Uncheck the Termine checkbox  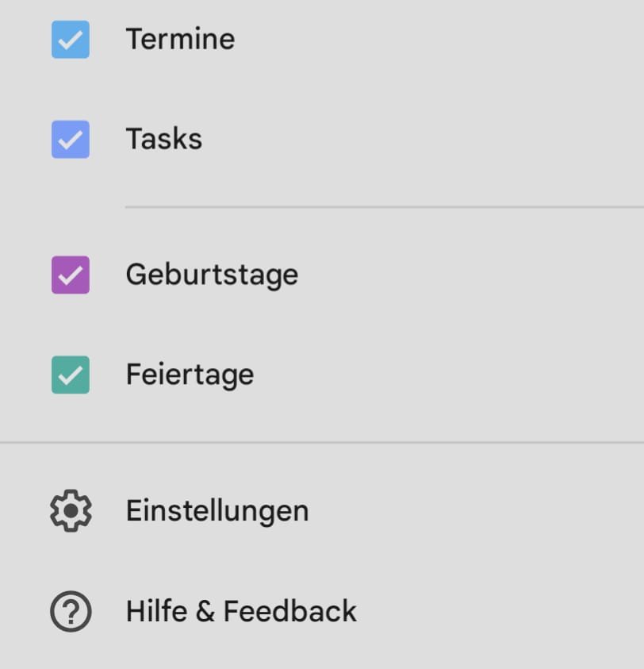click(x=71, y=40)
